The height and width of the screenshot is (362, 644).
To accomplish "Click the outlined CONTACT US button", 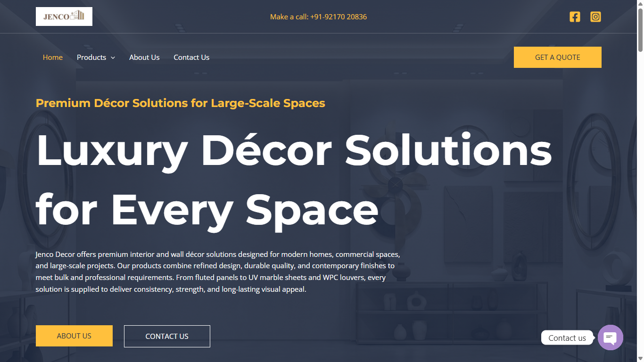I will pyautogui.click(x=167, y=336).
